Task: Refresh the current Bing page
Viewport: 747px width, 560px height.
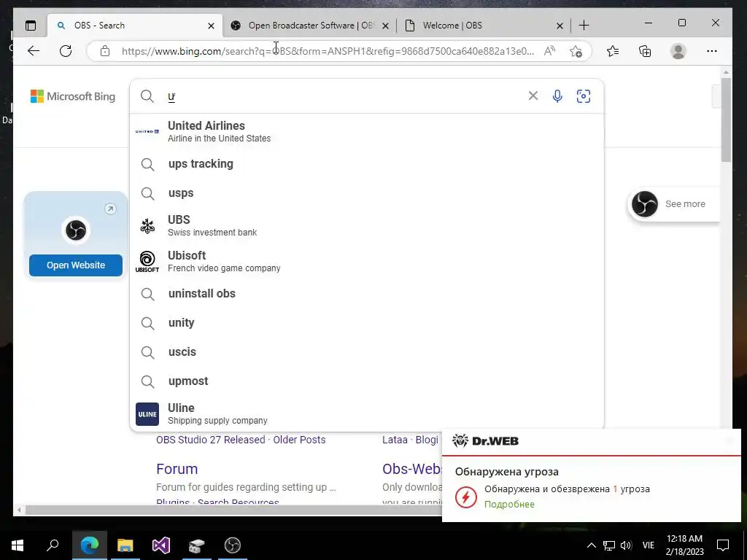Action: point(66,51)
